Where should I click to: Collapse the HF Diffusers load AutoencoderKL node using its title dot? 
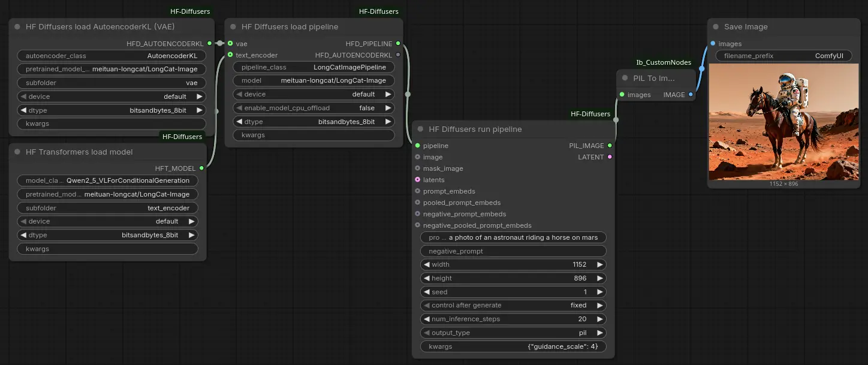(x=17, y=27)
